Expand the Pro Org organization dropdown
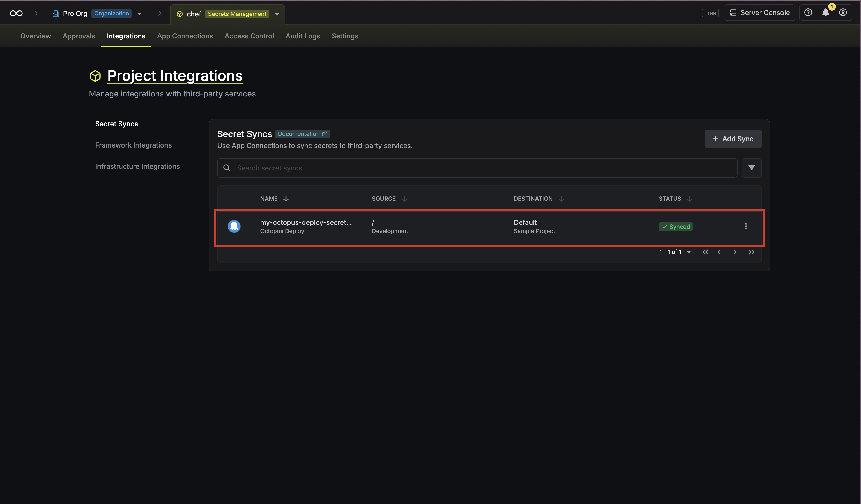861x504 pixels. 140,14
